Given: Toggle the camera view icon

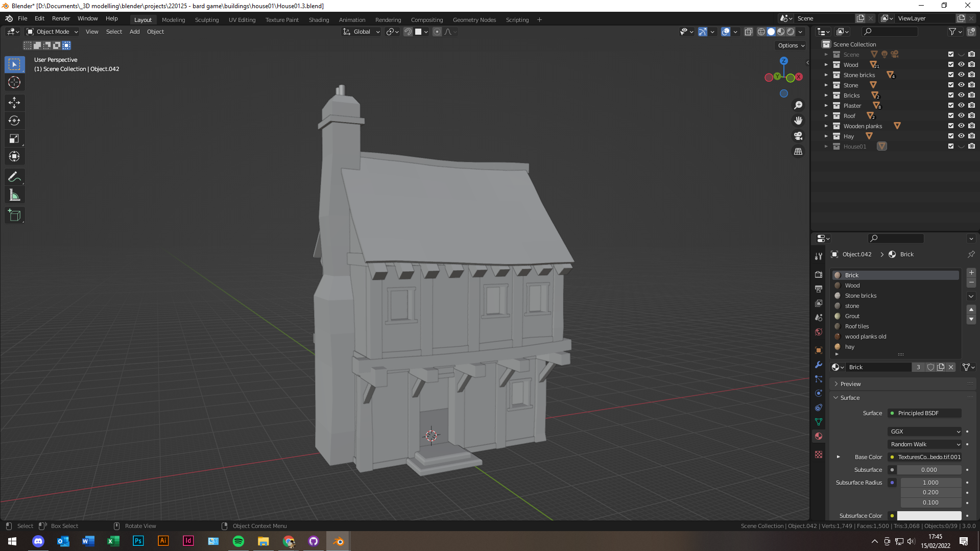Looking at the screenshot, I should coord(798,136).
